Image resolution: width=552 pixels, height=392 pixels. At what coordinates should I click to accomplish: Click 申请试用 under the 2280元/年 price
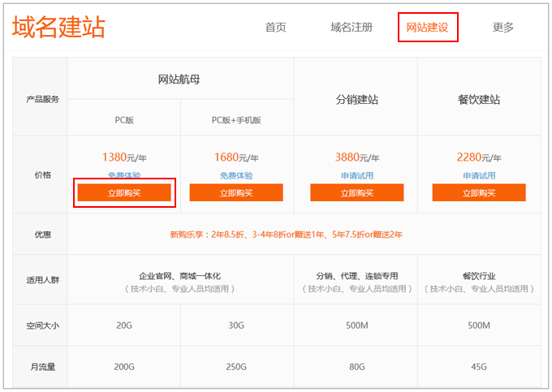click(x=479, y=175)
